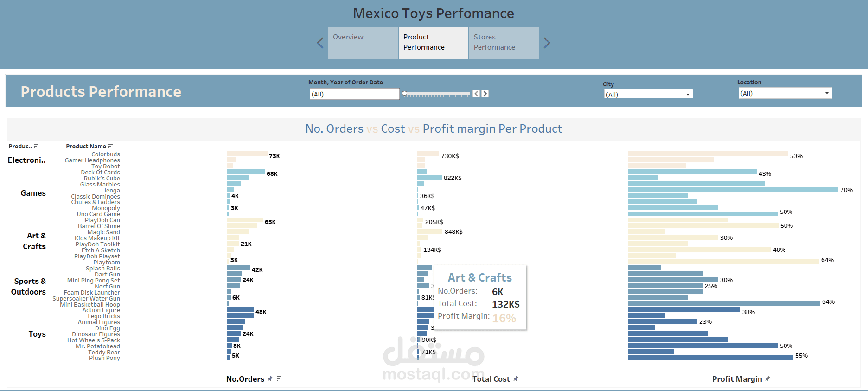Step order date back with left arrow
The width and height of the screenshot is (868, 391).
pyautogui.click(x=476, y=94)
